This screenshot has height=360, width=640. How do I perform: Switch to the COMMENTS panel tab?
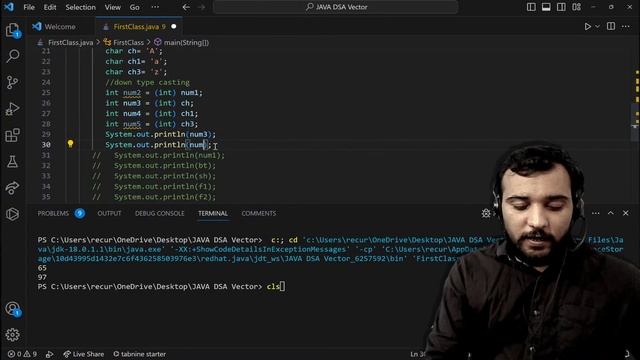pos(258,213)
